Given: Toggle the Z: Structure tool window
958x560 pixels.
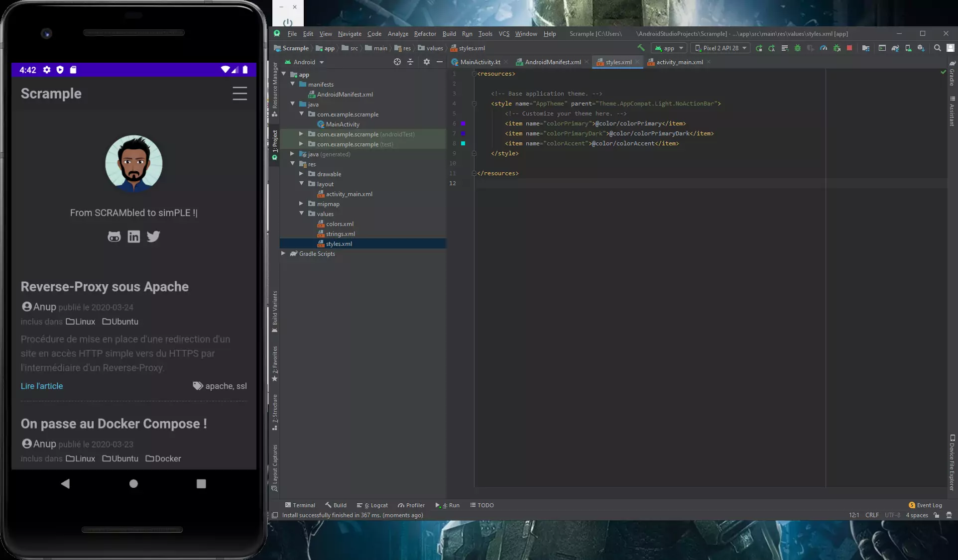Looking at the screenshot, I should 275,412.
